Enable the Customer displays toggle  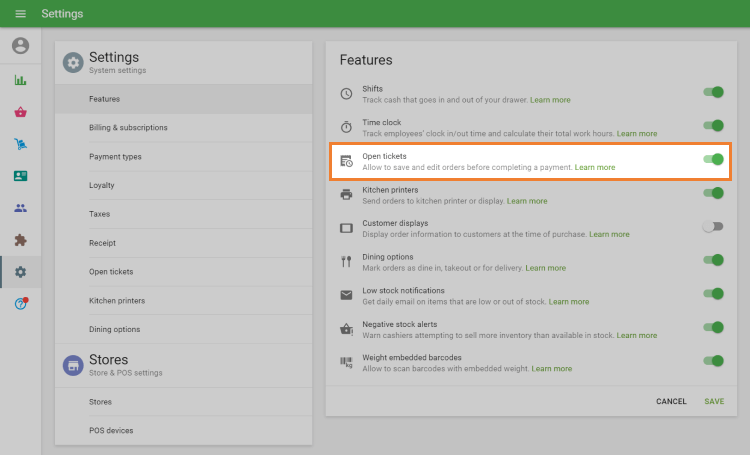(x=713, y=227)
